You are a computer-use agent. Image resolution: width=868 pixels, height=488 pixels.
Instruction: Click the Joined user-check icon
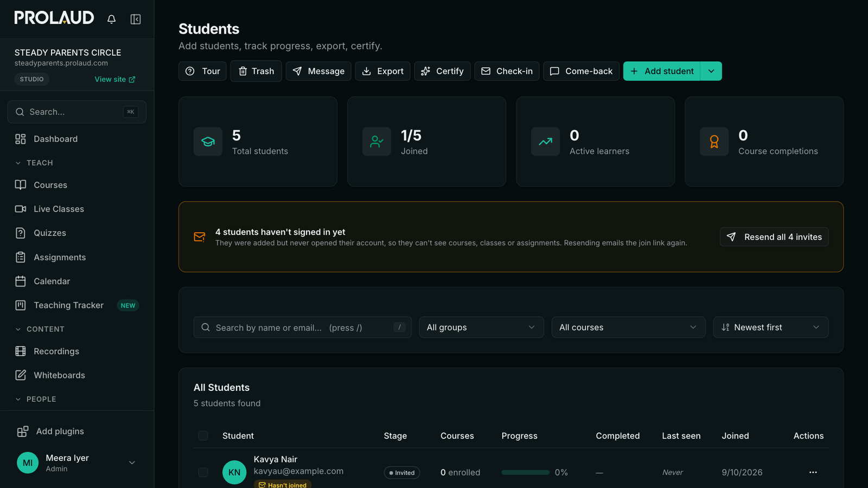point(376,142)
